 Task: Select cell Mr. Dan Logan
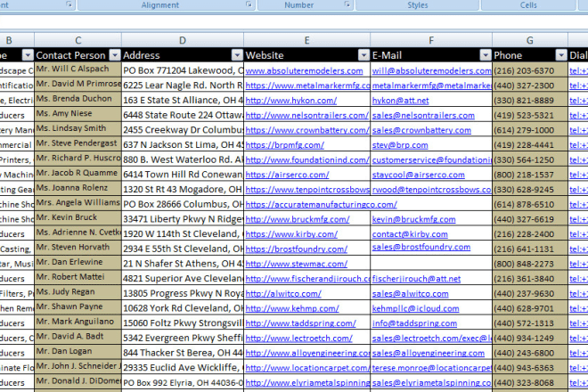[x=78, y=352]
